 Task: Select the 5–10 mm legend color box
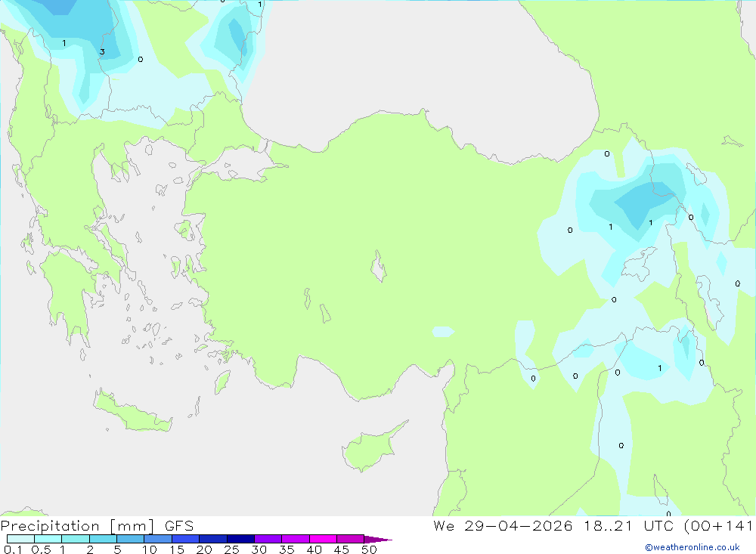point(131,539)
